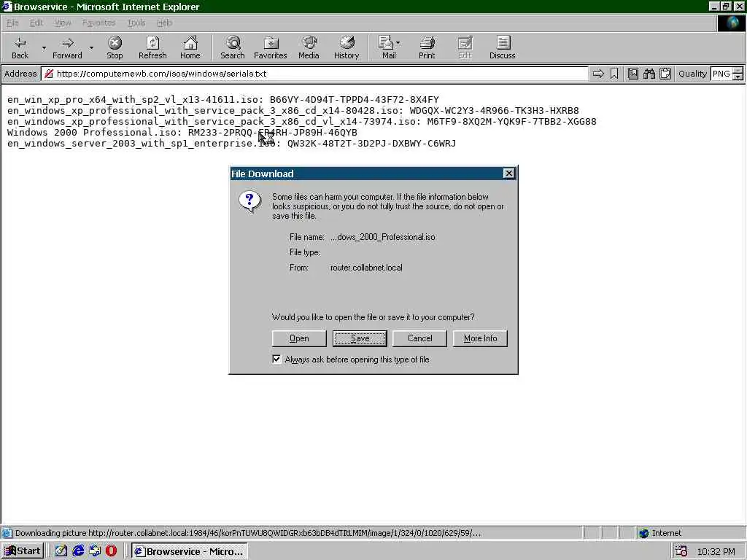Expand the Mail dropdown arrow
Image resolution: width=747 pixels, height=560 pixels.
pos(398,43)
